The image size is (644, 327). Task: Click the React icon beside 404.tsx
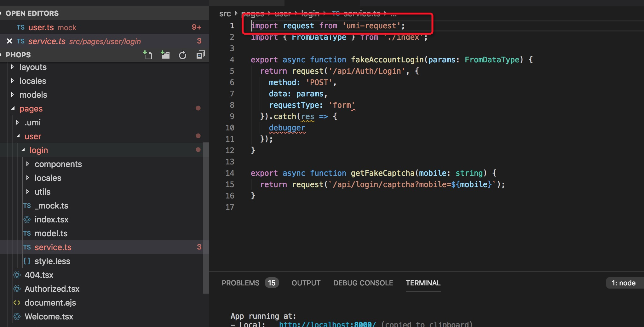pyautogui.click(x=17, y=275)
